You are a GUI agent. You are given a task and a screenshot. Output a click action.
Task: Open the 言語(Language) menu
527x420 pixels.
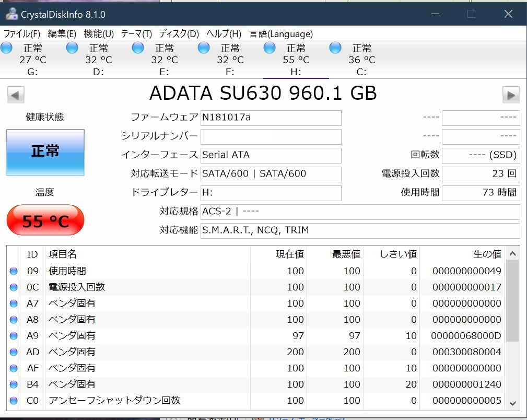pyautogui.click(x=281, y=34)
